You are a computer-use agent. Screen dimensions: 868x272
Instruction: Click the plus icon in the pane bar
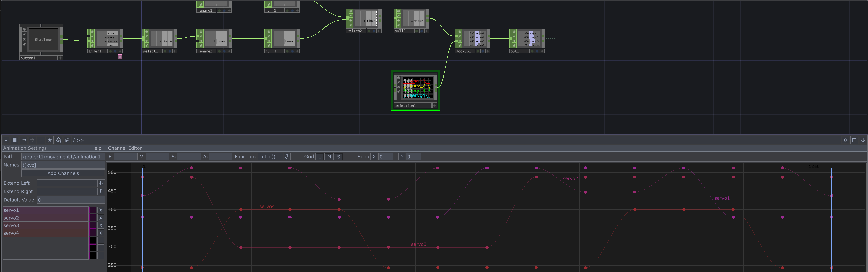41,140
